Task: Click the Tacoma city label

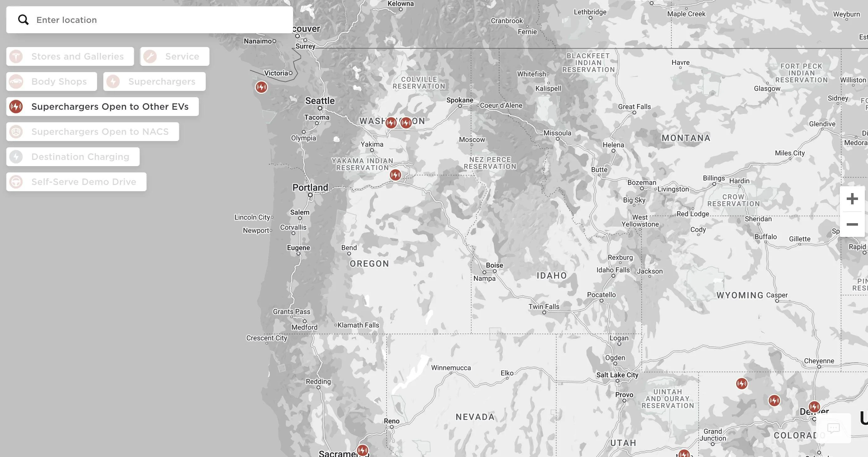Action: 317,117
